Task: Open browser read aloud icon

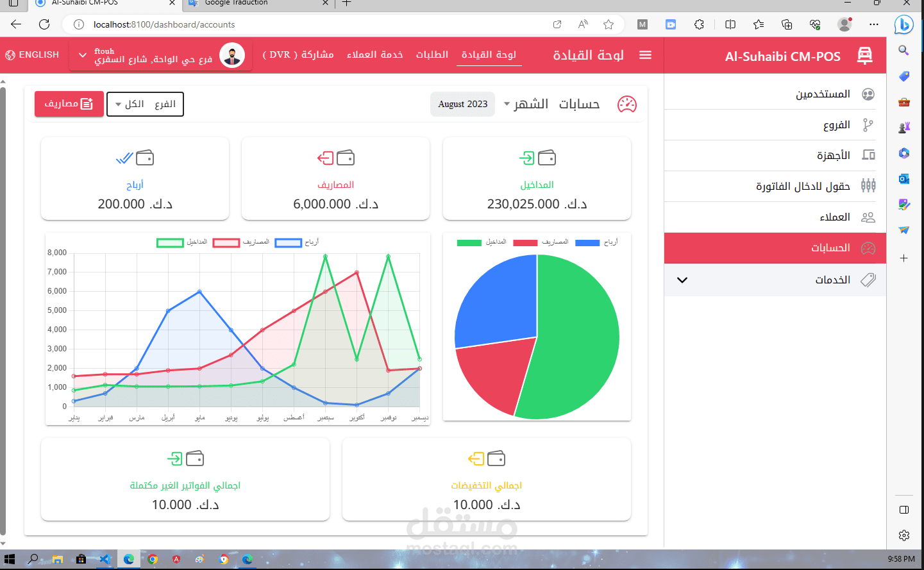Action: (x=583, y=24)
